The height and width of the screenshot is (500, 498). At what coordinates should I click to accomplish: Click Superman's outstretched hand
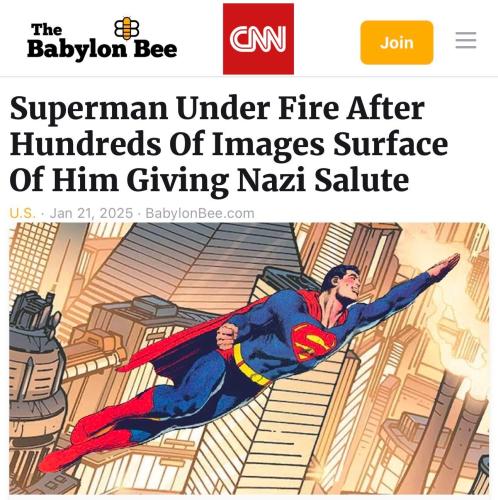[x=444, y=264]
